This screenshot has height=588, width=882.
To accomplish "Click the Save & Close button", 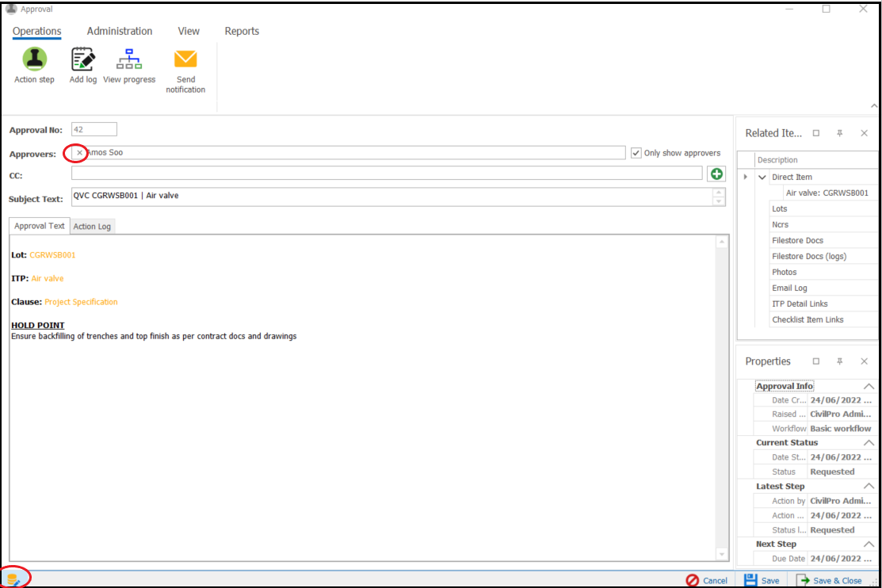I will point(829,580).
